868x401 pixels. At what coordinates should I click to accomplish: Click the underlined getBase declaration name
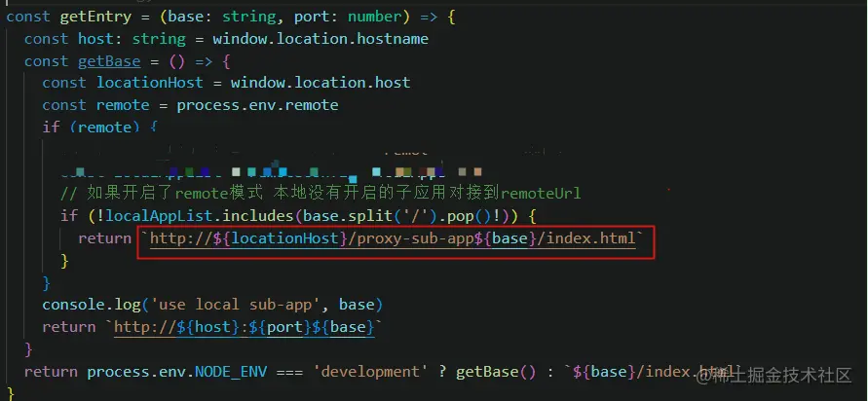click(x=109, y=61)
